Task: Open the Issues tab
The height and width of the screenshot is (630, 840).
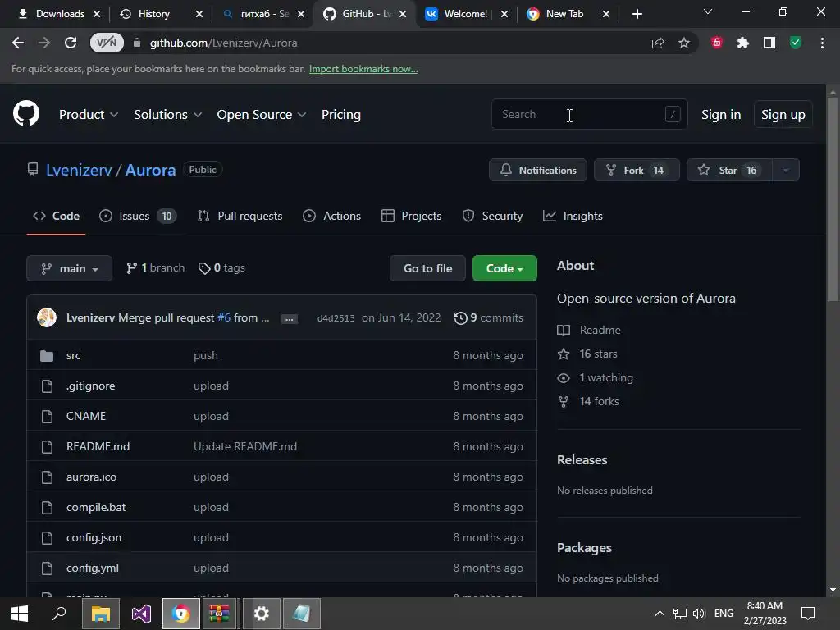Action: [x=138, y=216]
